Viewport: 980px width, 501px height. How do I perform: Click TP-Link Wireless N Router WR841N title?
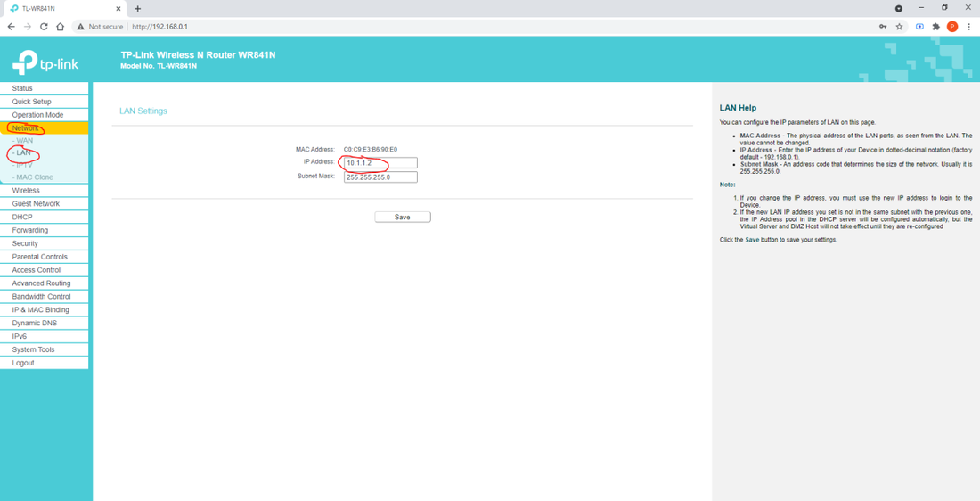198,55
